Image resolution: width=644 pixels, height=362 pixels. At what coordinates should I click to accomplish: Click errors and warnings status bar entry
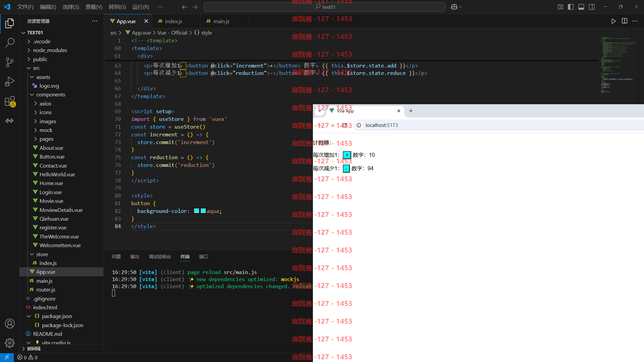pyautogui.click(x=28, y=358)
